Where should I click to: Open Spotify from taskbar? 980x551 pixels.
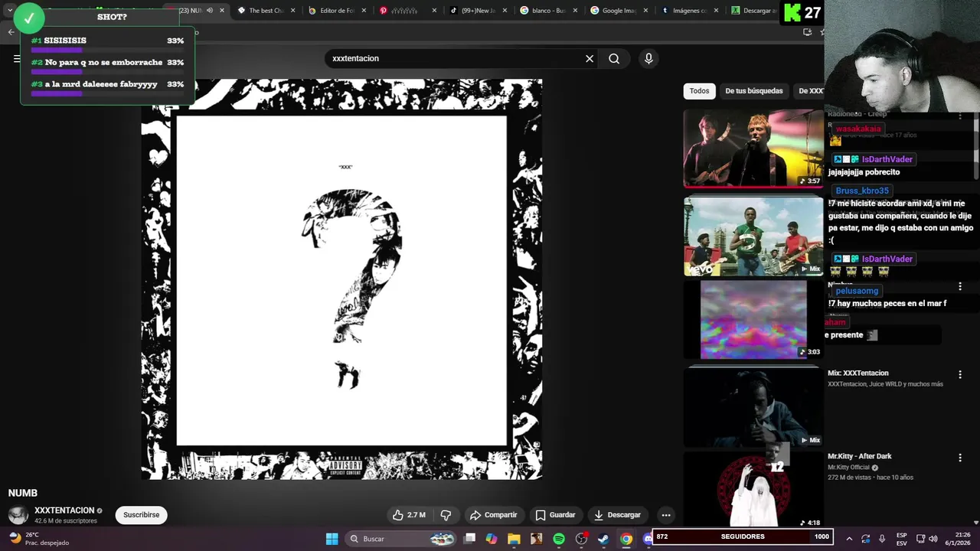(559, 539)
